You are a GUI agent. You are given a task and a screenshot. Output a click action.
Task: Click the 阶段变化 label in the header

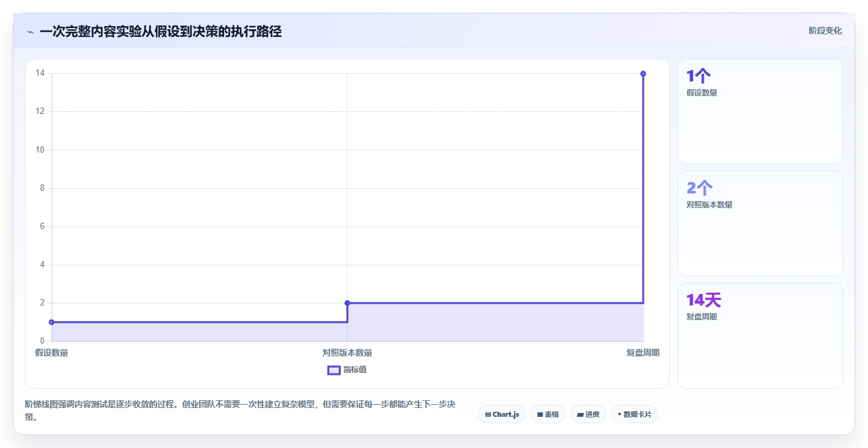(x=825, y=31)
